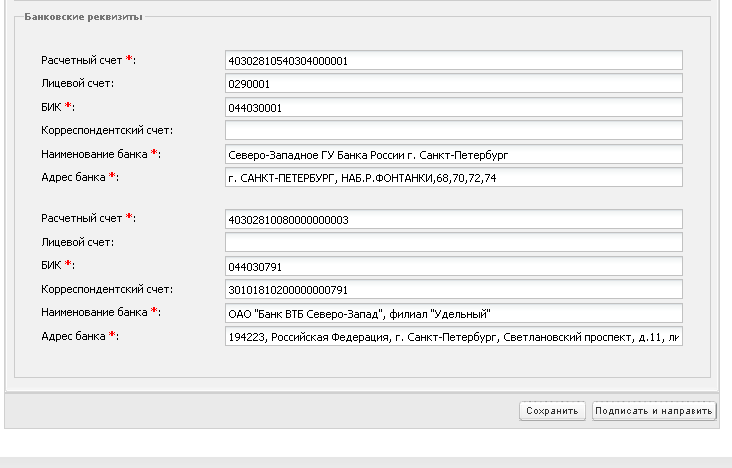Click address field Светлановский проспект
This screenshot has height=468, width=732.
click(x=454, y=337)
